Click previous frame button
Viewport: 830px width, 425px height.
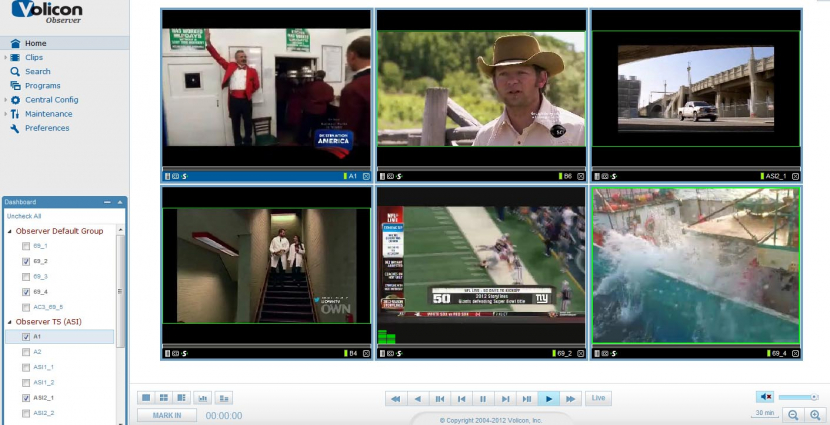pos(461,399)
